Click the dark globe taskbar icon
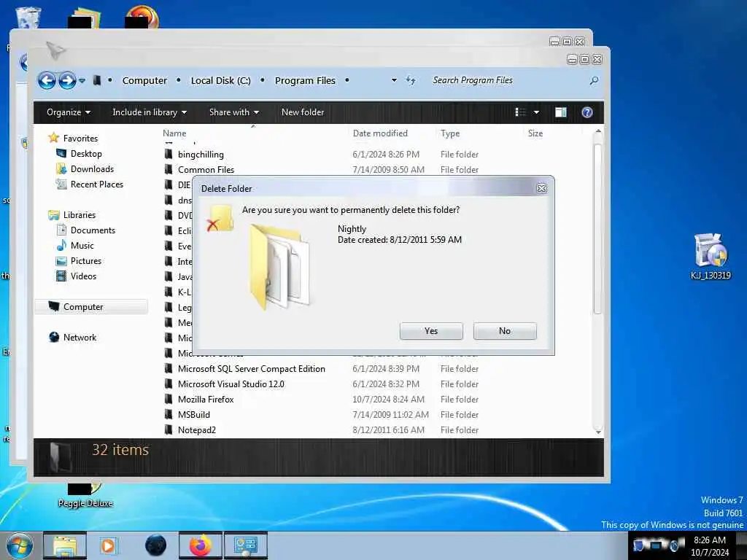 coord(156,545)
